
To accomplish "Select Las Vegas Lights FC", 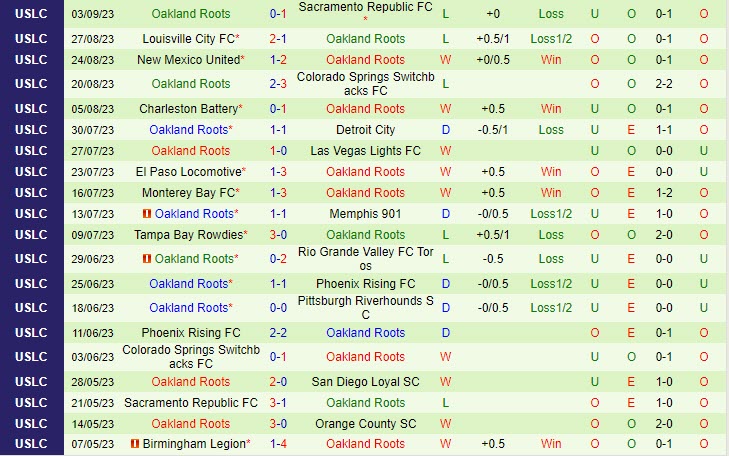I will coord(366,151).
